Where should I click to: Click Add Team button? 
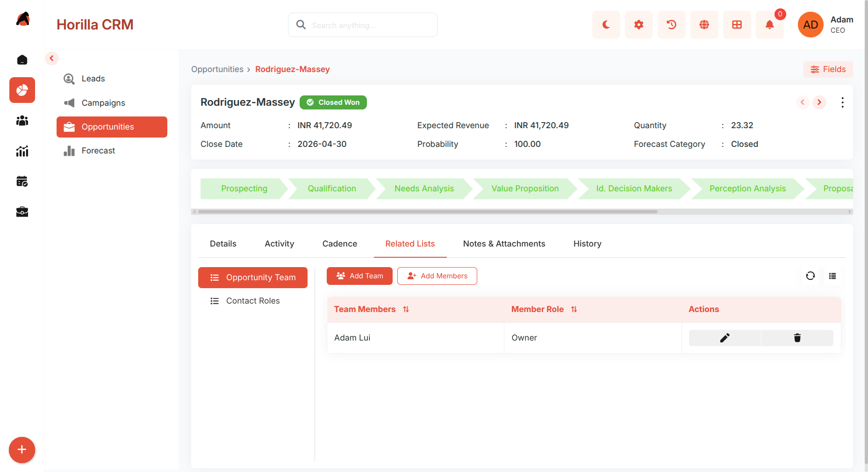click(359, 276)
